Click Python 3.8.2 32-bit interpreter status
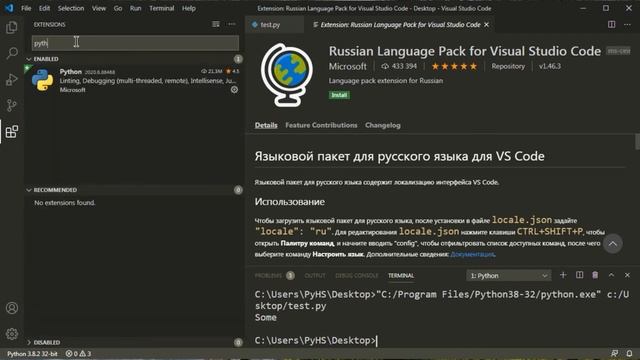This screenshot has width=640, height=360. (x=32, y=353)
